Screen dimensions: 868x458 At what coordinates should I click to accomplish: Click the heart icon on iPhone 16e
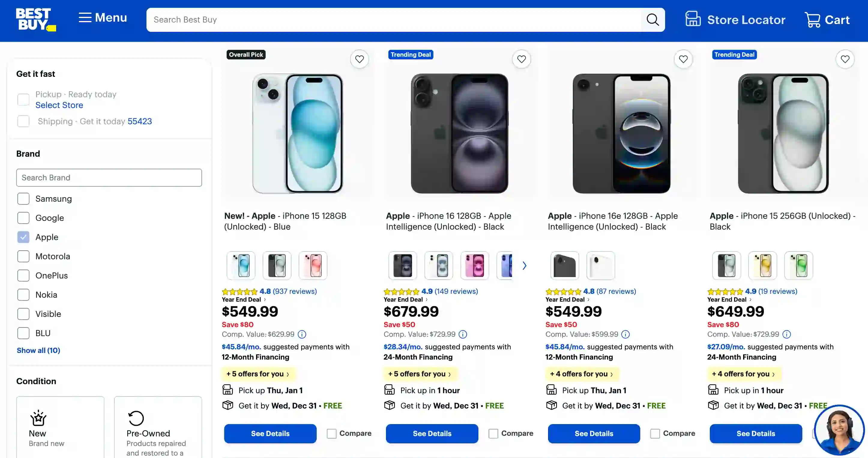click(x=683, y=59)
